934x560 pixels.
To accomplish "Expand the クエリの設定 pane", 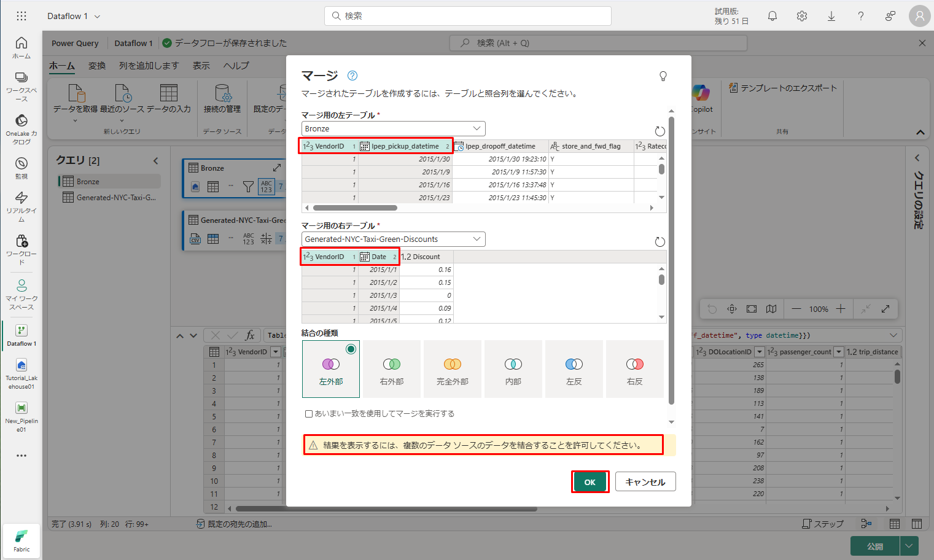I will 917,158.
